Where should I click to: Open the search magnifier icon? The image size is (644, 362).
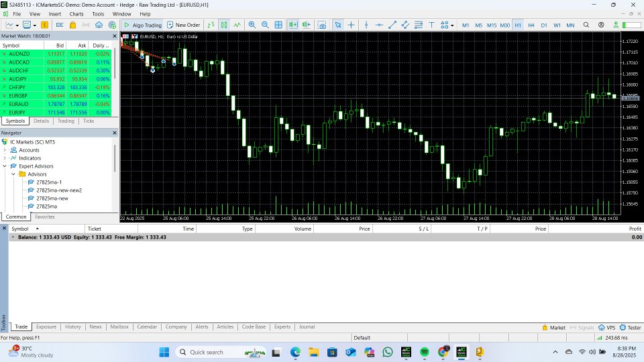coord(586,25)
